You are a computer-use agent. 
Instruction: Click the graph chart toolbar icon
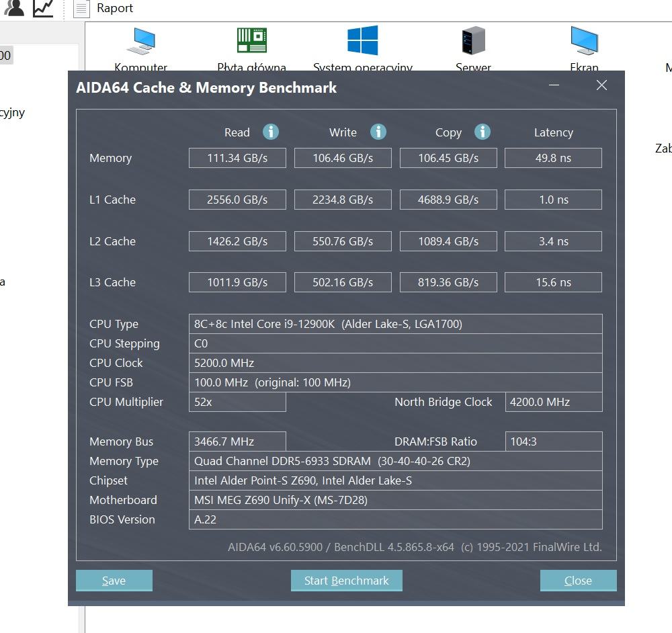click(x=43, y=8)
